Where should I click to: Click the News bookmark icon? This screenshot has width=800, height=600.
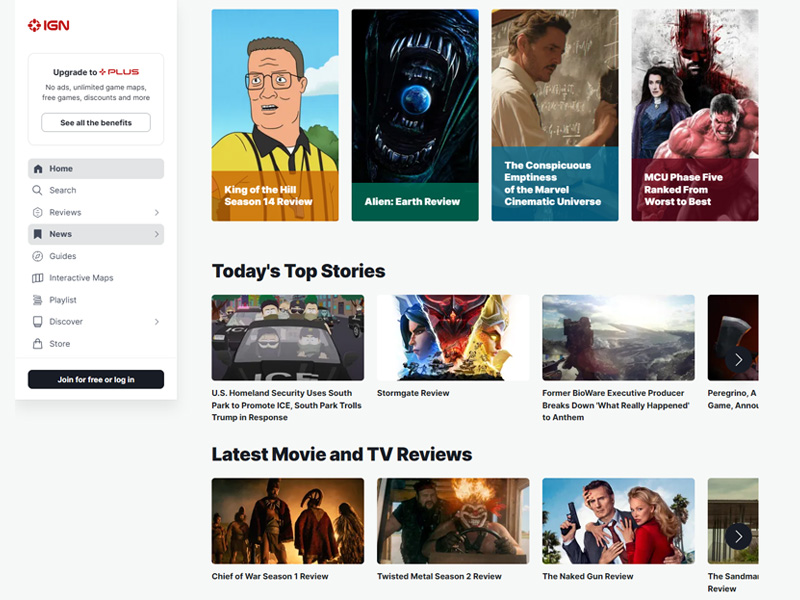(x=38, y=234)
